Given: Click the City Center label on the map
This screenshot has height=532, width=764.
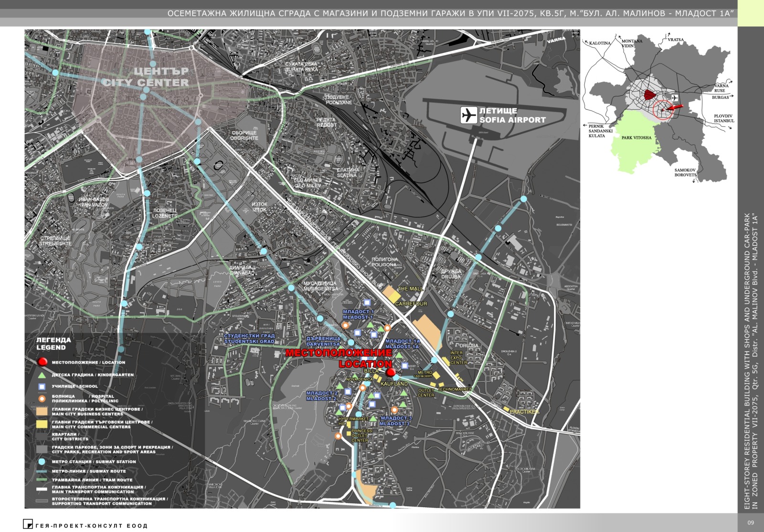Looking at the screenshot, I should click(146, 77).
